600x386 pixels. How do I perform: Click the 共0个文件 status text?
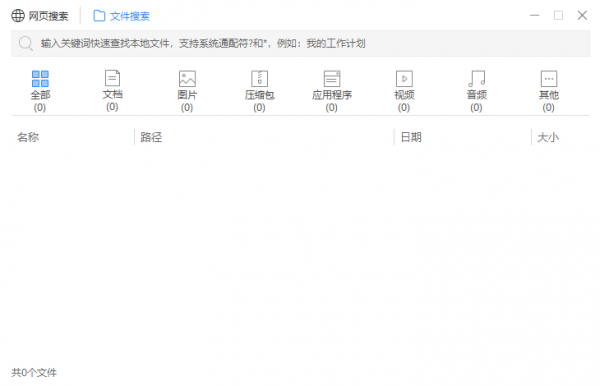[34, 372]
